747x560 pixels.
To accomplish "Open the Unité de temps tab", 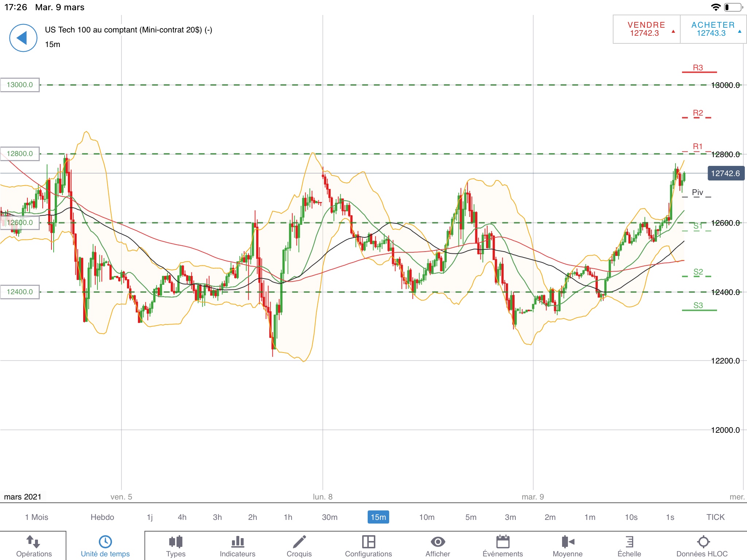I will (x=105, y=546).
